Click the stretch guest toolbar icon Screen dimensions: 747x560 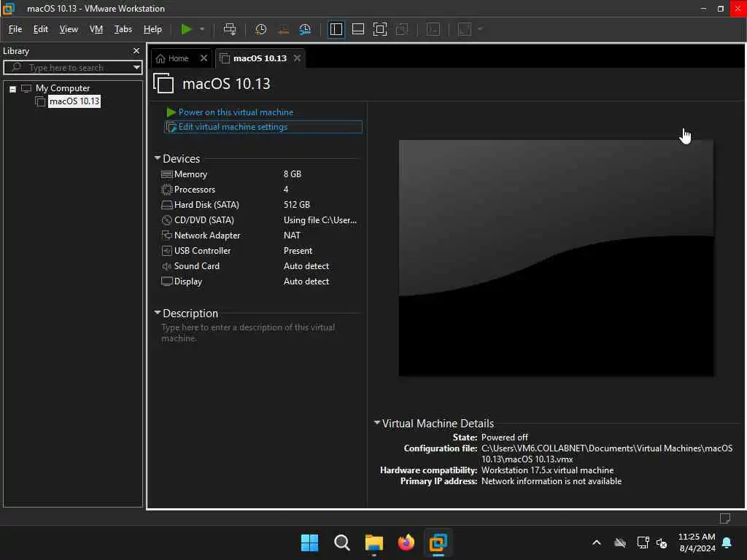tap(465, 29)
